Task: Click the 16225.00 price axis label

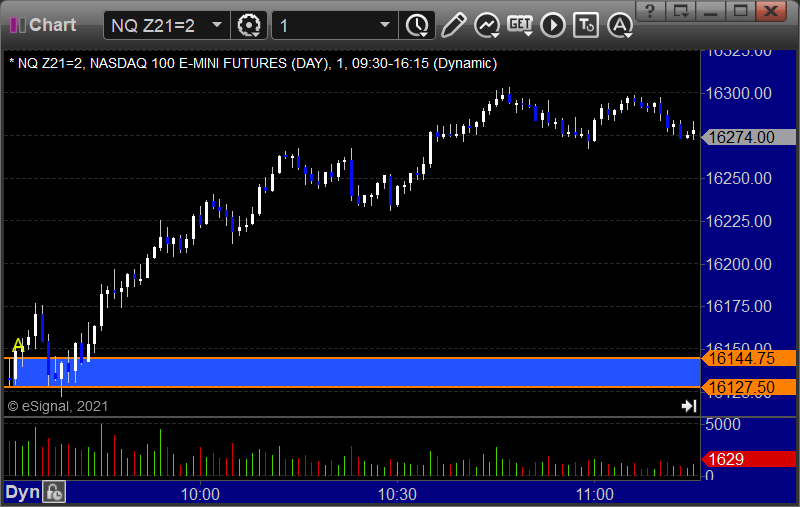Action: coord(738,221)
